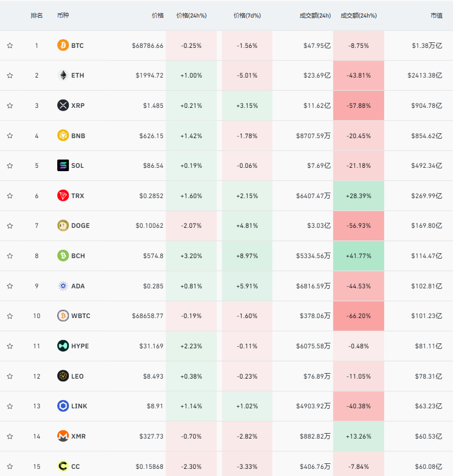Screen dimensions: 453x476
Task: Click 价格(7d%) column header
Action: [247, 15]
